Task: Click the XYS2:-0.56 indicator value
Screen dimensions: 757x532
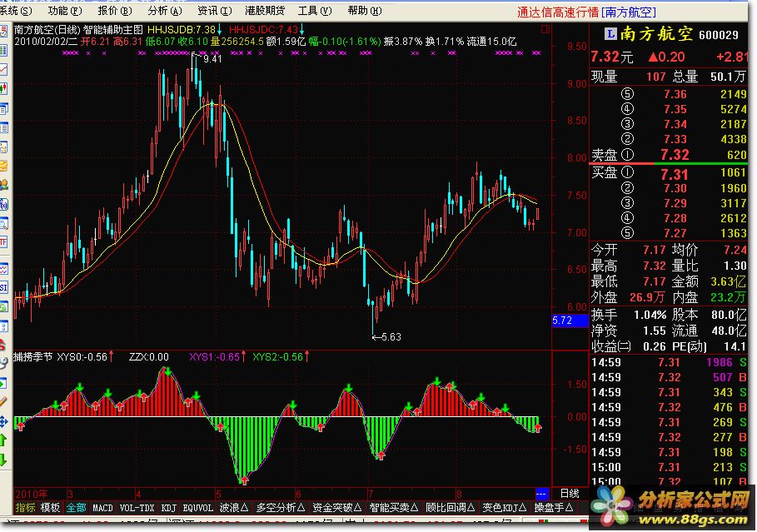Action: coord(277,357)
